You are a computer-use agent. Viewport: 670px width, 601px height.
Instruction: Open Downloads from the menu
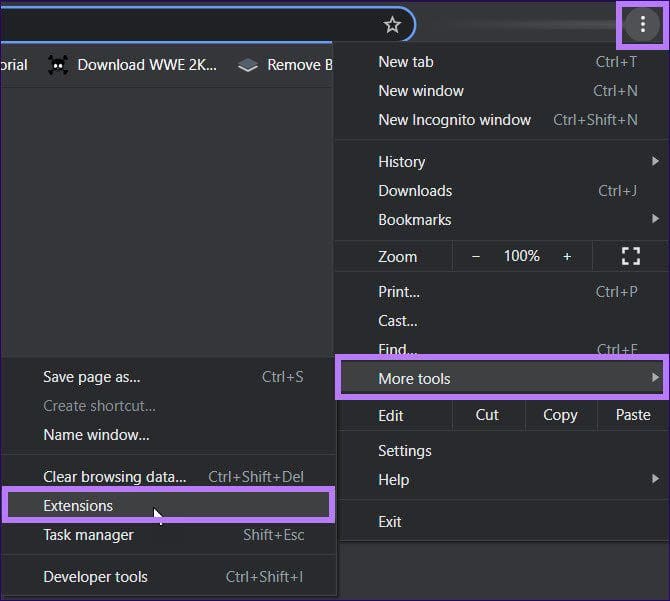click(x=502, y=191)
